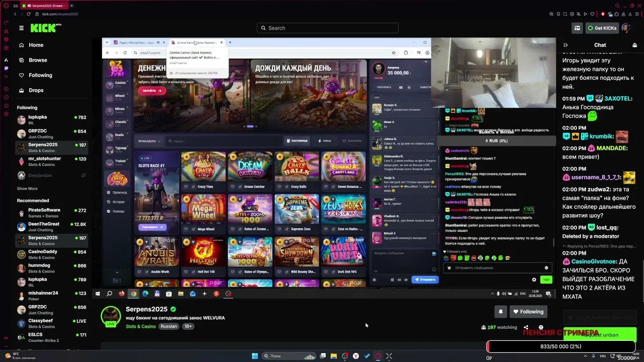Click the Get KICKs button
The width and height of the screenshot is (644, 362).
602,28
